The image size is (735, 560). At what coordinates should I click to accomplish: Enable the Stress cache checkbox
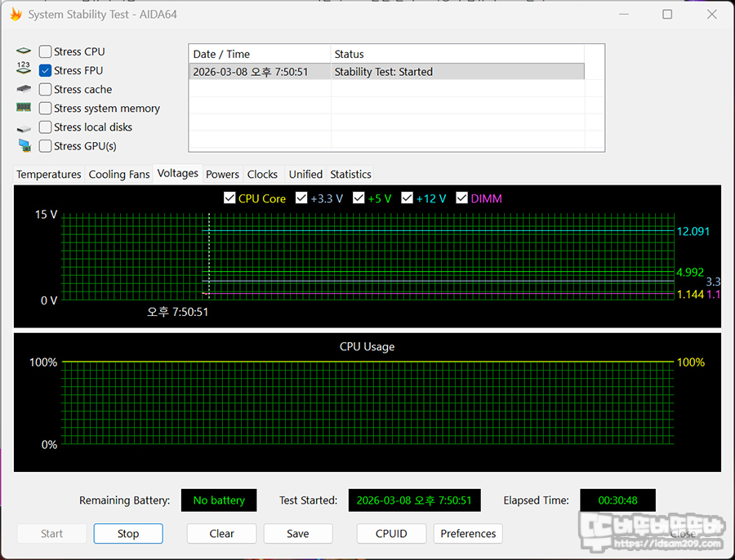point(45,90)
